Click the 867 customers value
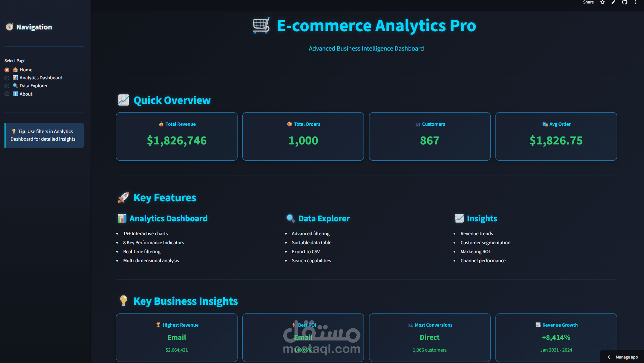 (x=430, y=141)
